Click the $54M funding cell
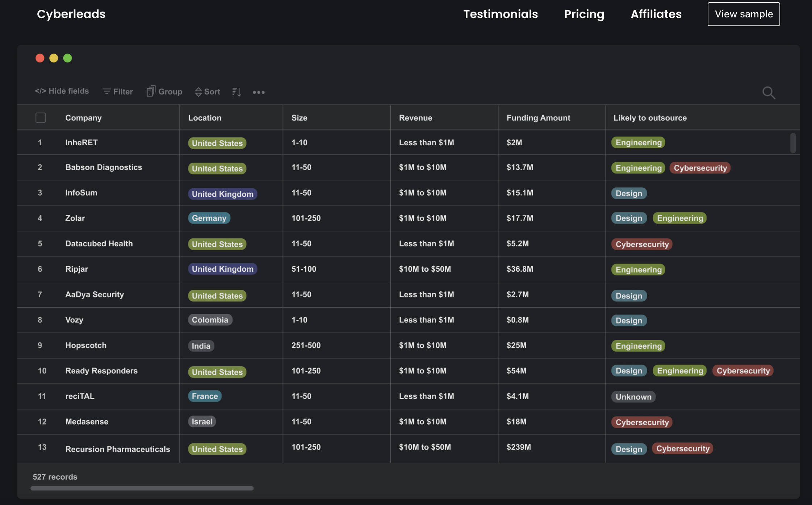This screenshot has height=505, width=812. (x=516, y=371)
